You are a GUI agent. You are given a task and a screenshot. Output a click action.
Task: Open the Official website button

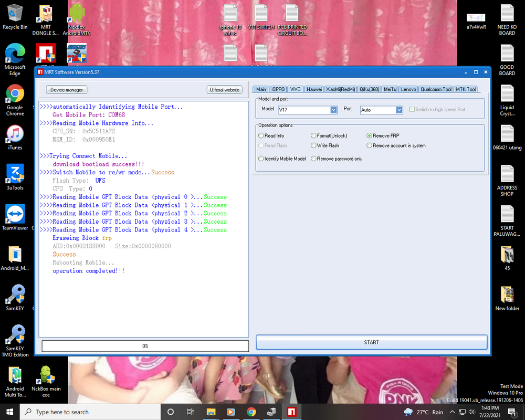(x=224, y=90)
